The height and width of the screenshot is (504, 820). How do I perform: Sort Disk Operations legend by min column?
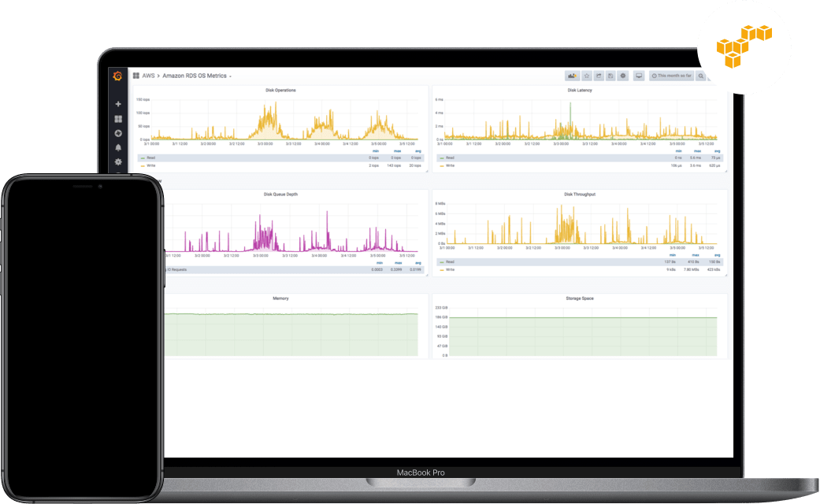click(376, 151)
